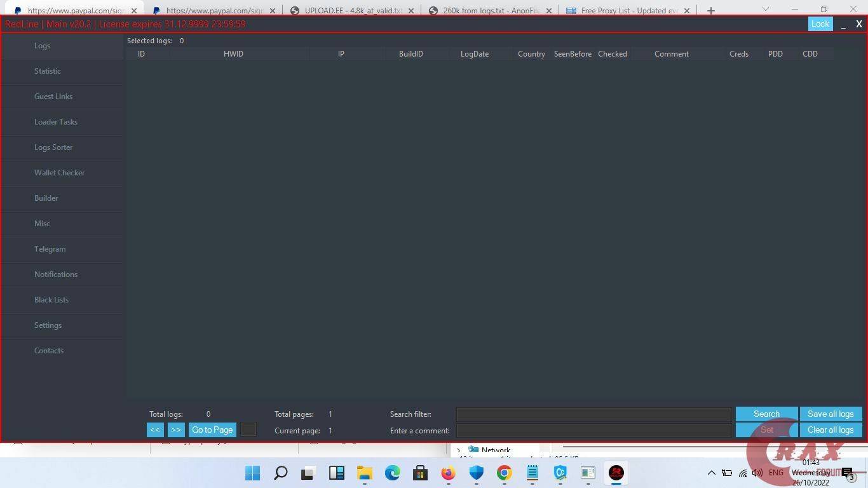Show hidden system tray icons
Image resolution: width=868 pixels, height=488 pixels.
click(711, 473)
